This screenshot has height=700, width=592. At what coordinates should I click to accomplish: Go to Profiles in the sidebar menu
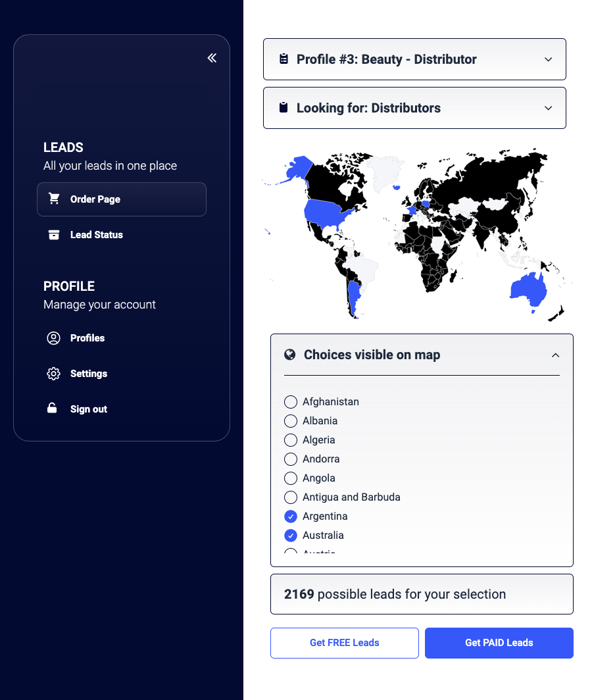click(87, 338)
